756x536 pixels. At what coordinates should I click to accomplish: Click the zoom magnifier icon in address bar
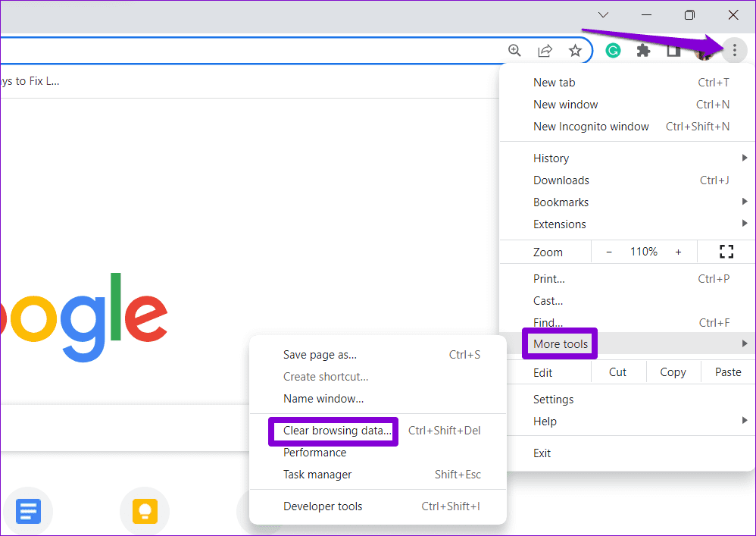click(x=514, y=50)
